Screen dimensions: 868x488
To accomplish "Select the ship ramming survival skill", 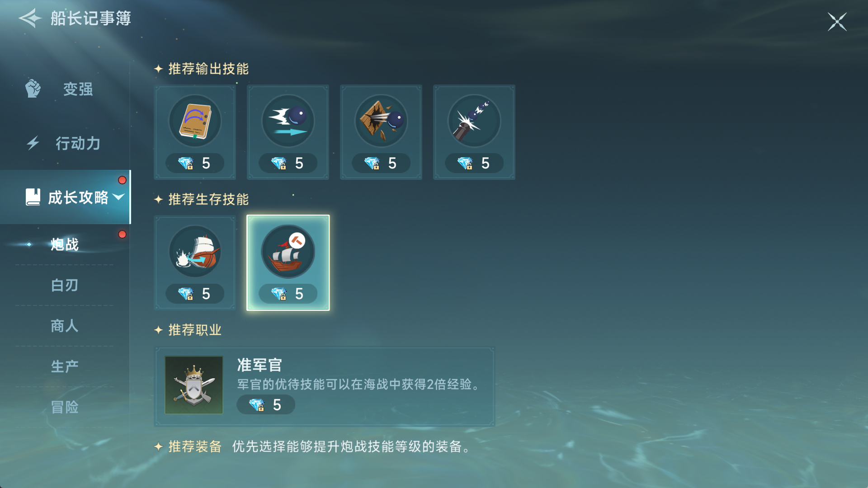I will coord(195,251).
